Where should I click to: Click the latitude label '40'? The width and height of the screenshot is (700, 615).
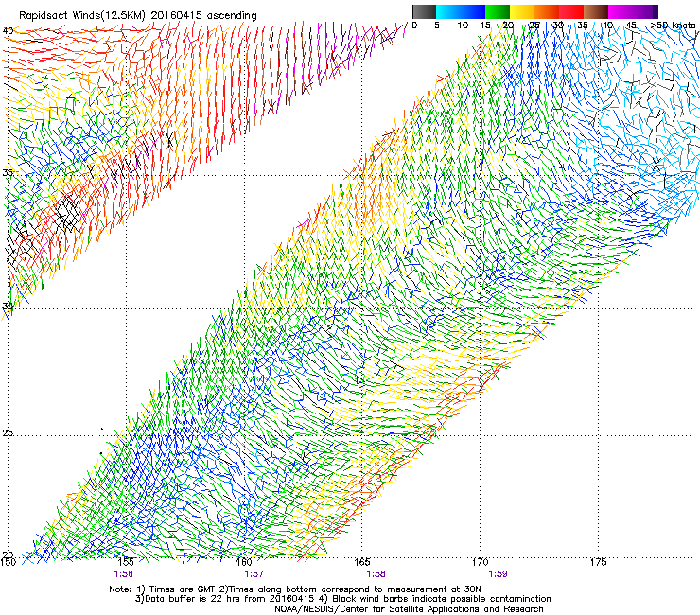(x=8, y=31)
